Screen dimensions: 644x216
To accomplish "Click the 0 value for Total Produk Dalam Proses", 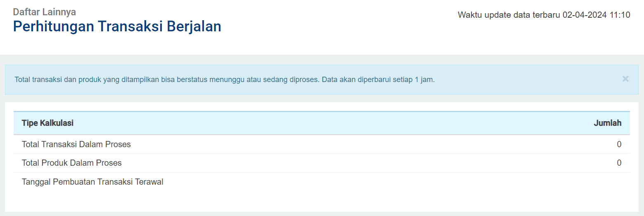I will coord(619,163).
